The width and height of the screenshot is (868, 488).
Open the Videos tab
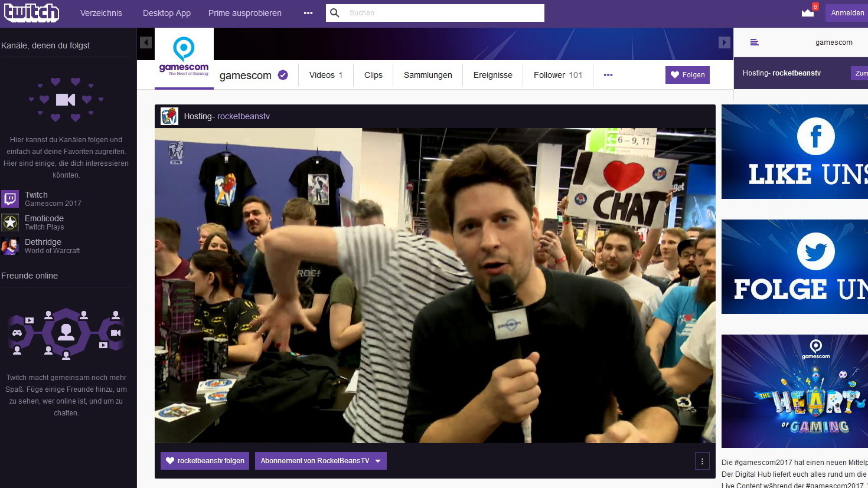(326, 75)
